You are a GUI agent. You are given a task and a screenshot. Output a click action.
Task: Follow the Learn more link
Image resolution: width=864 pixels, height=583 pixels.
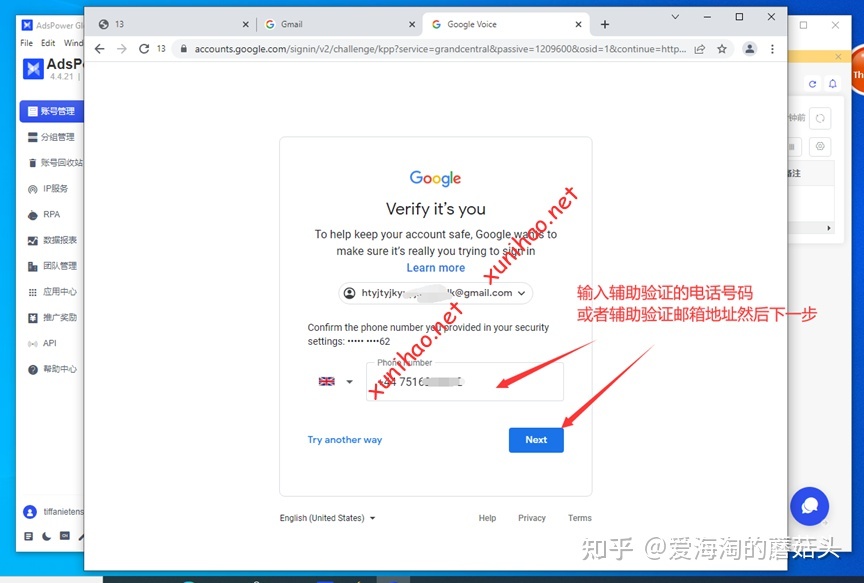pos(436,268)
